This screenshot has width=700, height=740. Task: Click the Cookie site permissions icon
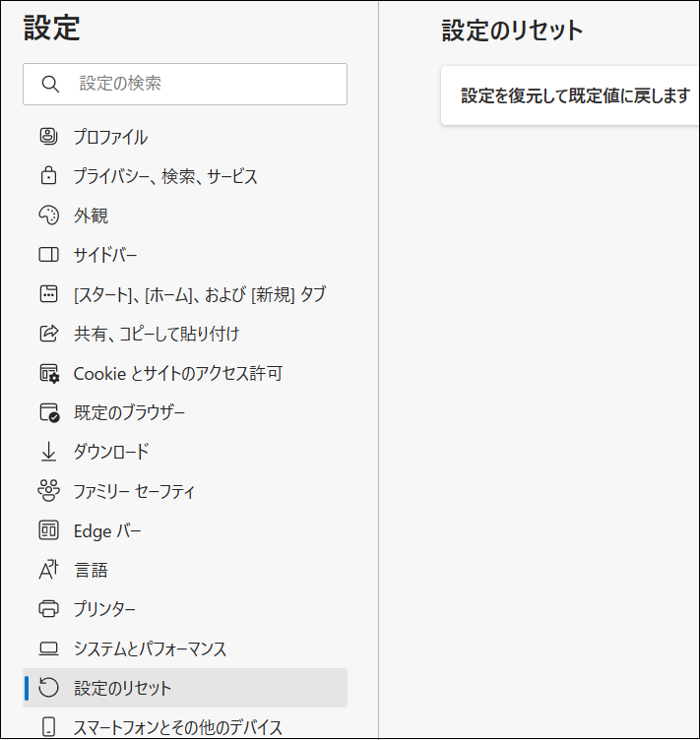click(49, 373)
